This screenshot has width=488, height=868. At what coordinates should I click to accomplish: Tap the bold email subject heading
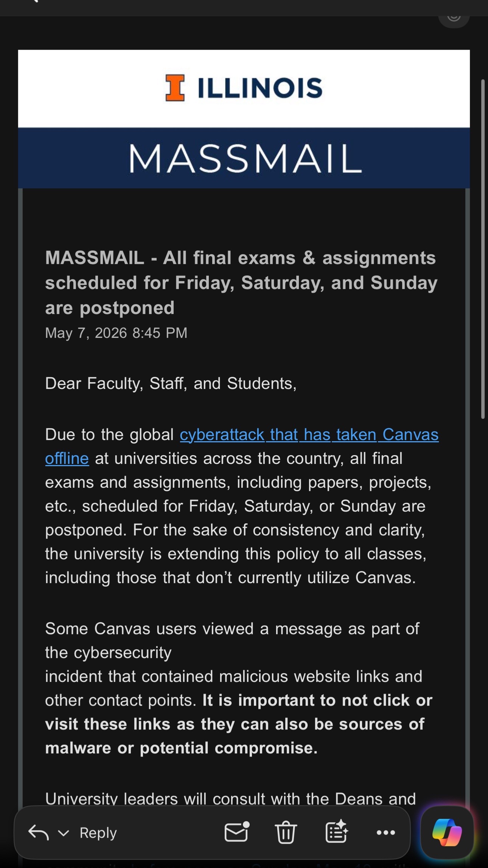point(241,283)
